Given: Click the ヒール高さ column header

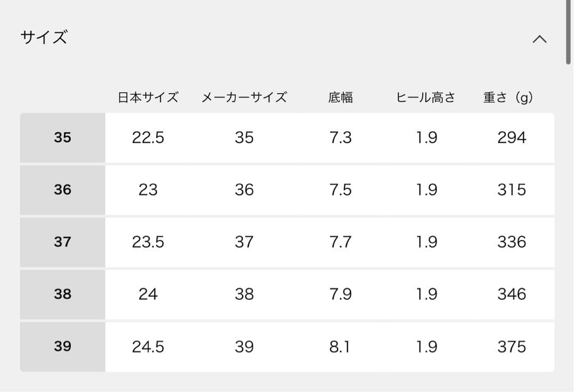Looking at the screenshot, I should (426, 97).
